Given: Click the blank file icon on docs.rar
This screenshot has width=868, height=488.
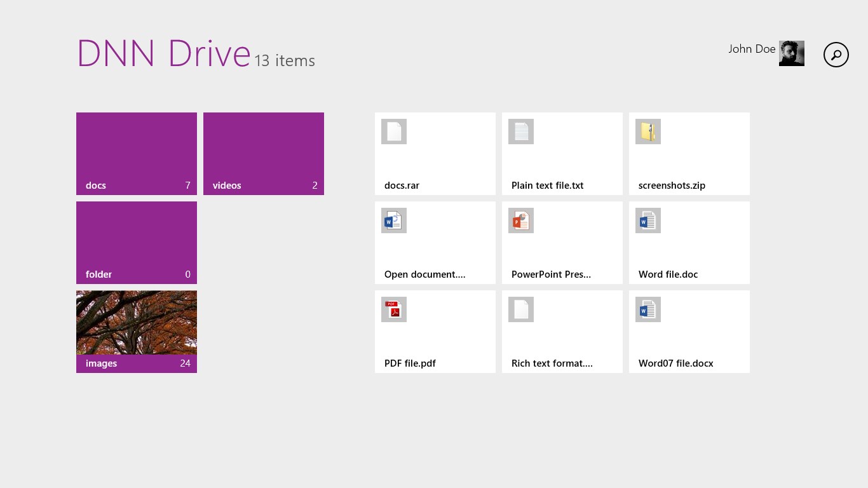Looking at the screenshot, I should tap(394, 132).
